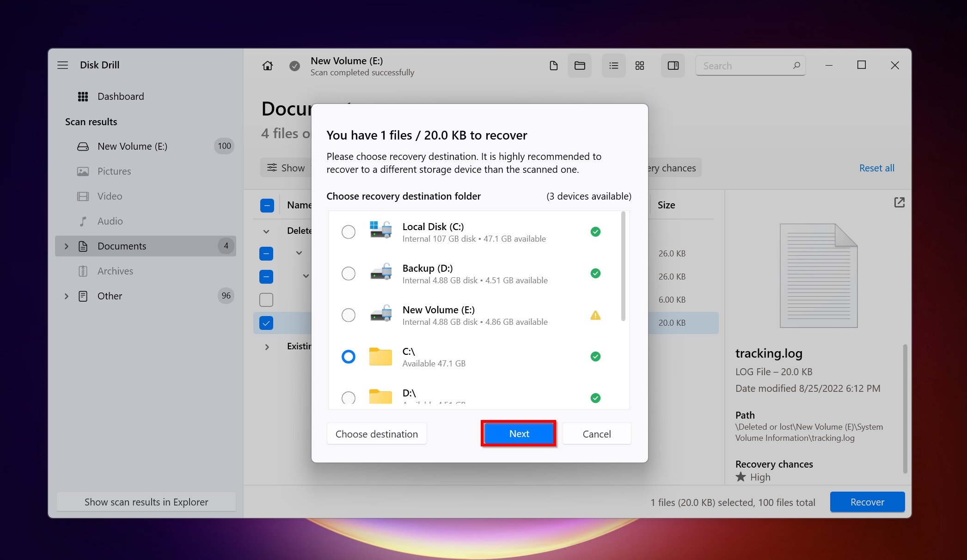
Task: Click the scan completed checkmark icon
Action: point(294,66)
